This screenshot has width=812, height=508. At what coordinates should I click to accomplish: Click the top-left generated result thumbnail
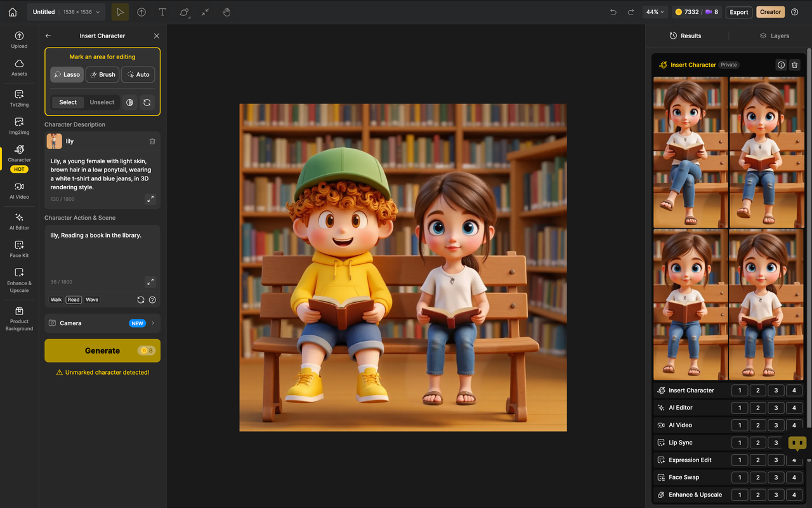(x=690, y=152)
